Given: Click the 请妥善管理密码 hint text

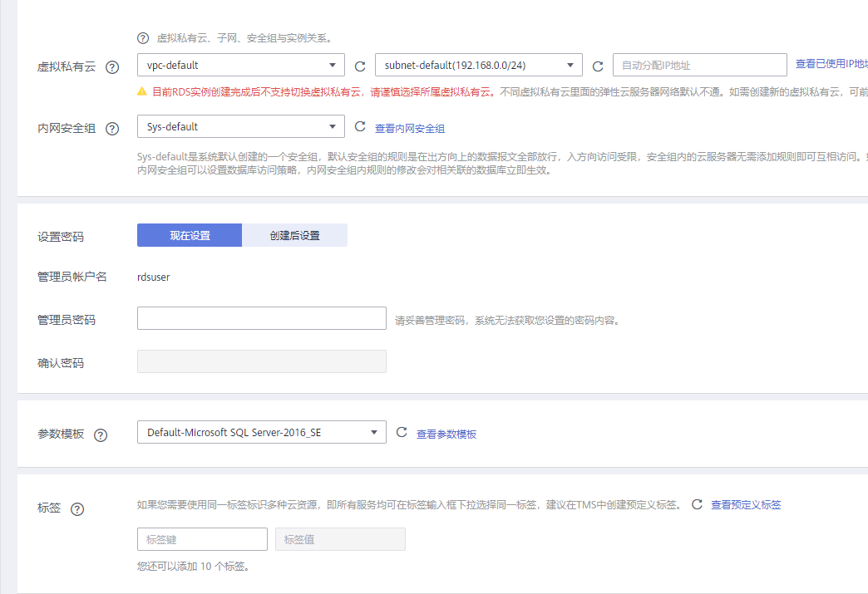Looking at the screenshot, I should (507, 320).
